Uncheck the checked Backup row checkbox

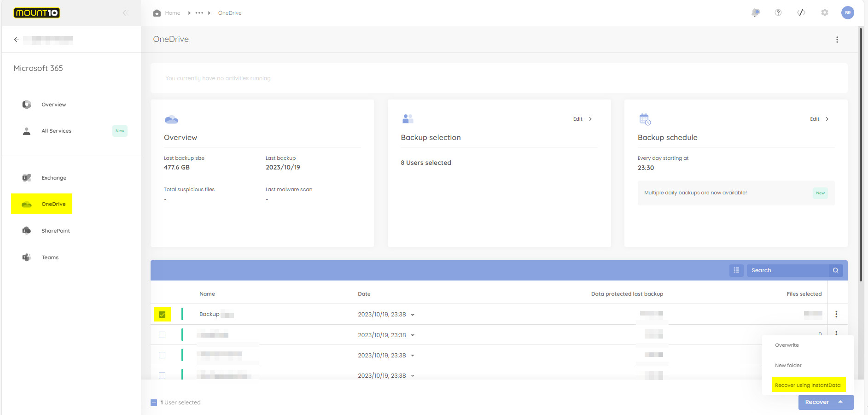(162, 315)
